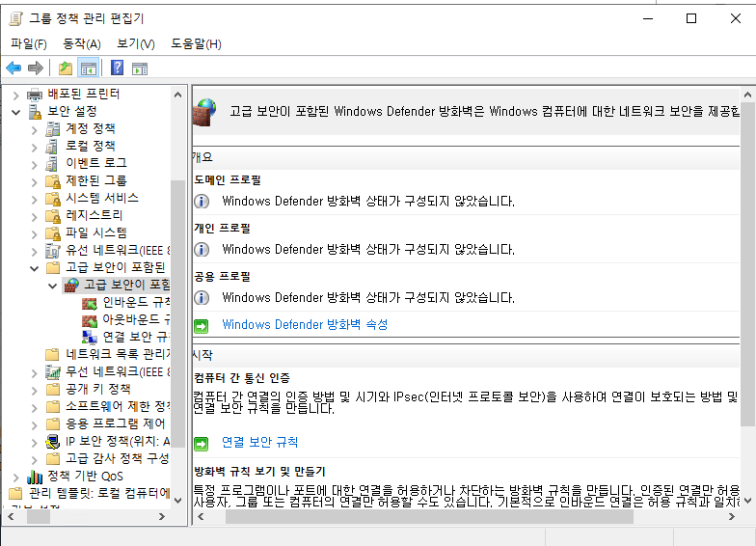
Task: Open the 도움말(H) menu
Action: pos(196,44)
